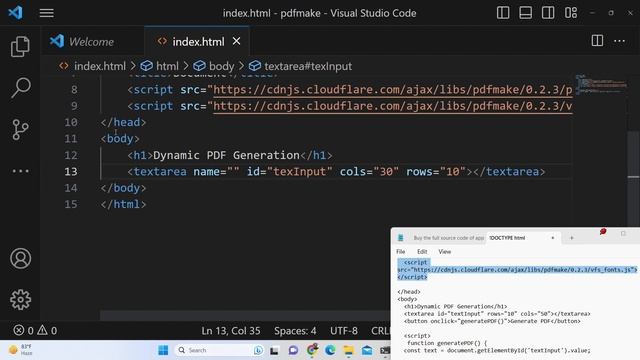The width and height of the screenshot is (640, 360).
Task: Open the Mail app from taskbar
Action: (367, 350)
